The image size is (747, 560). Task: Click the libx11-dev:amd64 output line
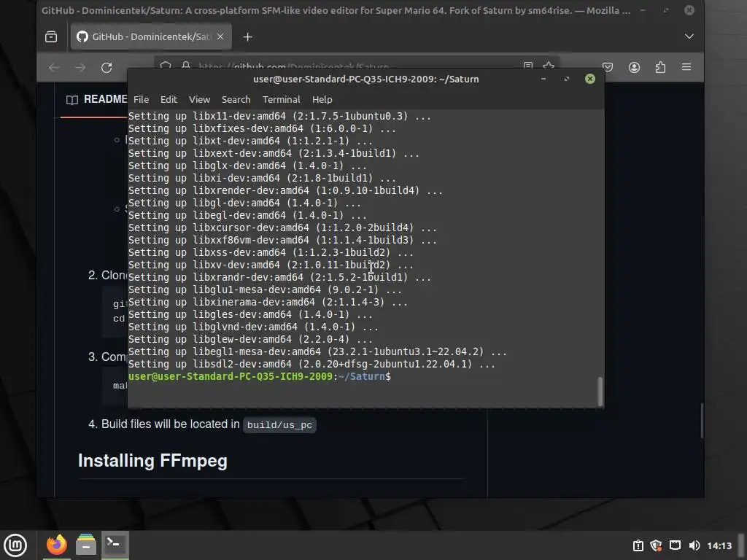pyautogui.click(x=279, y=116)
